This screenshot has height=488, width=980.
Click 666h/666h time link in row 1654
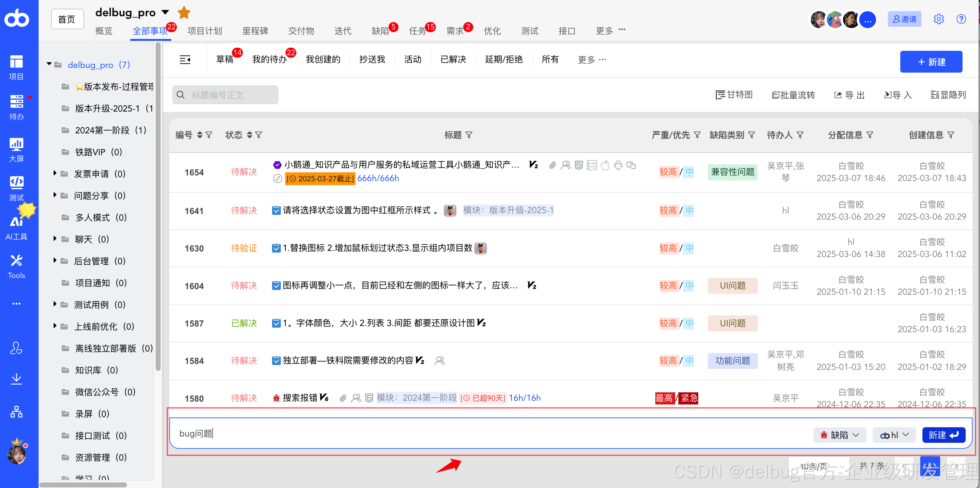(378, 178)
